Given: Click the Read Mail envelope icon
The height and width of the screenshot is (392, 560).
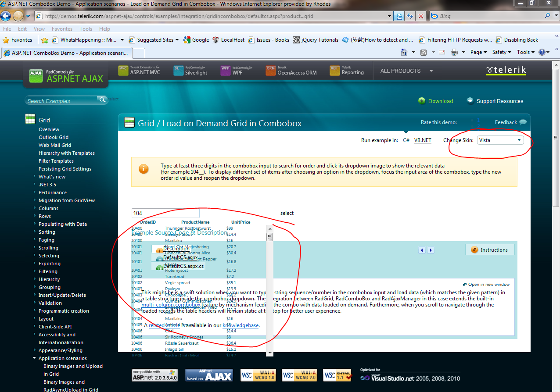Looking at the screenshot, I should (x=442, y=52).
